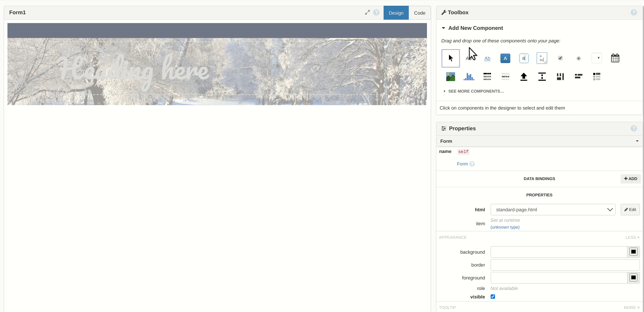Click the Add data binding button
This screenshot has height=312, width=644.
coord(630,179)
